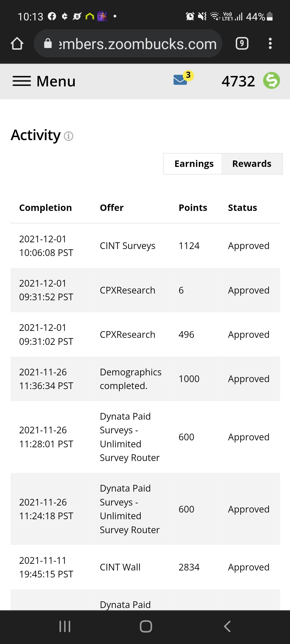Select the 4732 points balance
The image size is (290, 644).
pos(238,81)
